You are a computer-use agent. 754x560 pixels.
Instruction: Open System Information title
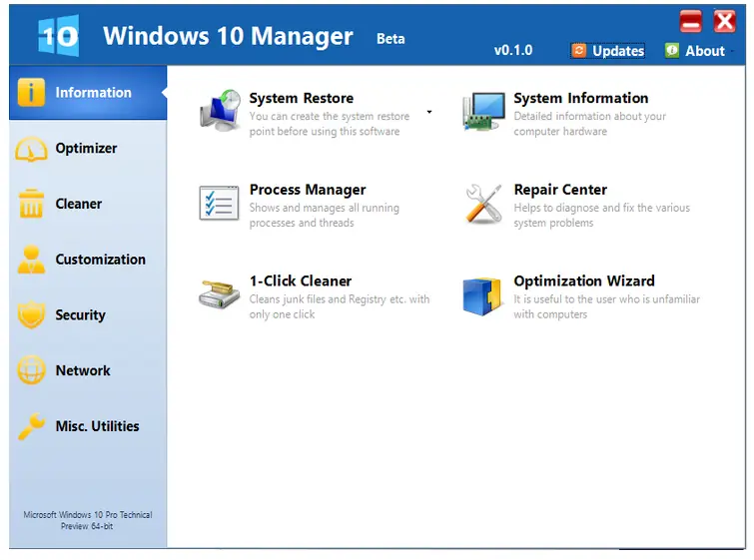581,98
